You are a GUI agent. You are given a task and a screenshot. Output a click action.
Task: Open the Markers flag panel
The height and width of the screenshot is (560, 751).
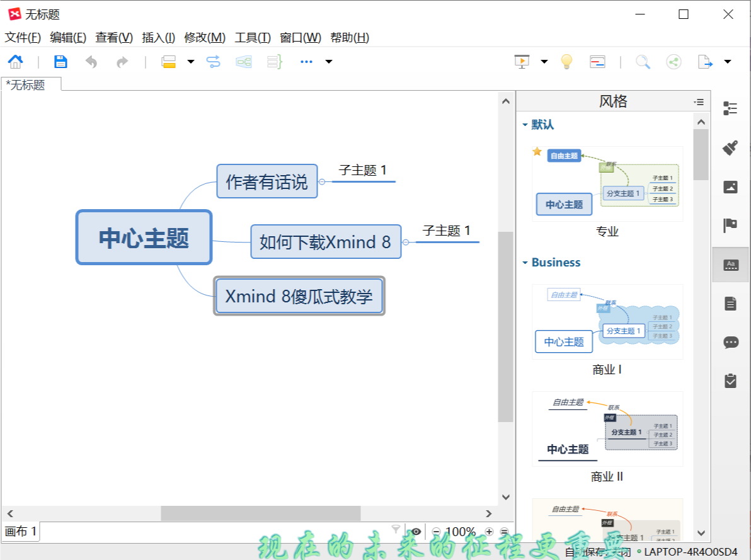[x=730, y=225]
